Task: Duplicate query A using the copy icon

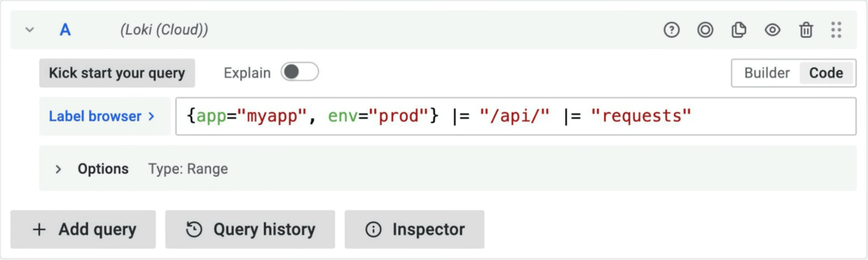Action: click(x=739, y=30)
